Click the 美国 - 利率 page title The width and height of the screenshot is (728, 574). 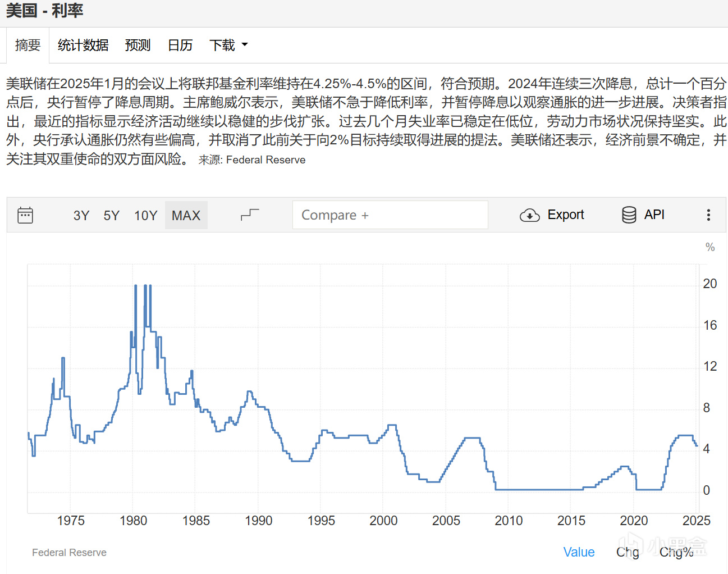pyautogui.click(x=45, y=11)
